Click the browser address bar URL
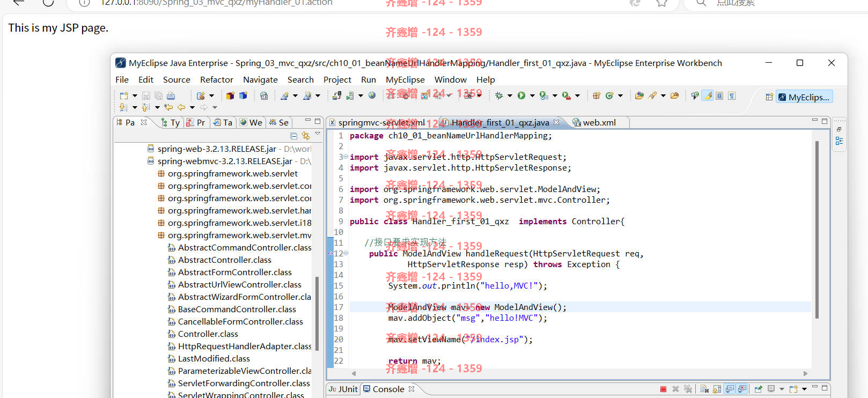Image resolution: width=868 pixels, height=398 pixels. point(216,3)
